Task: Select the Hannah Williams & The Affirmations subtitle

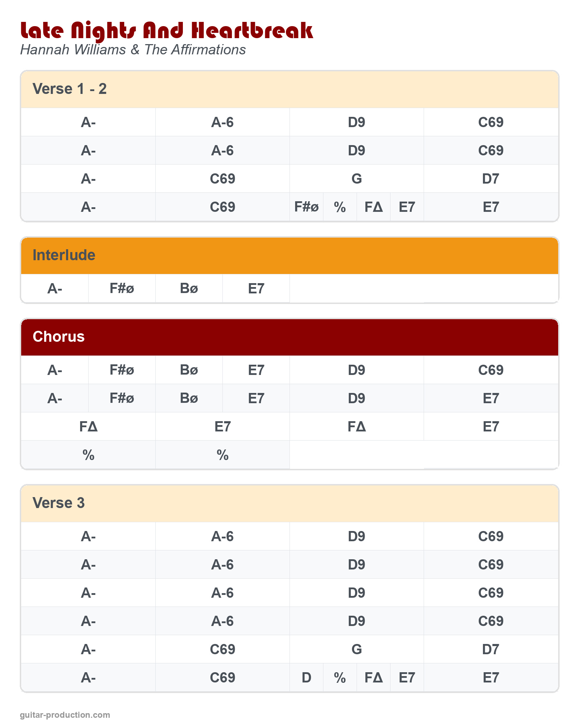Action: [133, 50]
